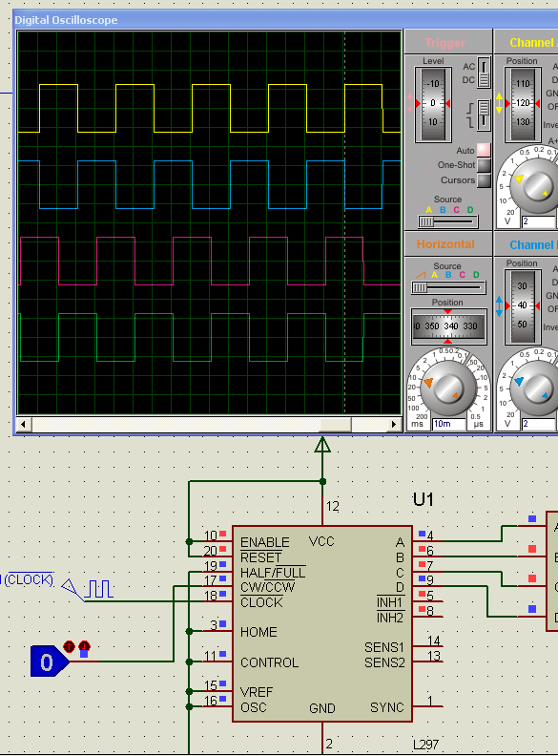Screen dimensions: 558x756
Task: Toggle the trigger AC/DC coupling switch
Action: [484, 73]
